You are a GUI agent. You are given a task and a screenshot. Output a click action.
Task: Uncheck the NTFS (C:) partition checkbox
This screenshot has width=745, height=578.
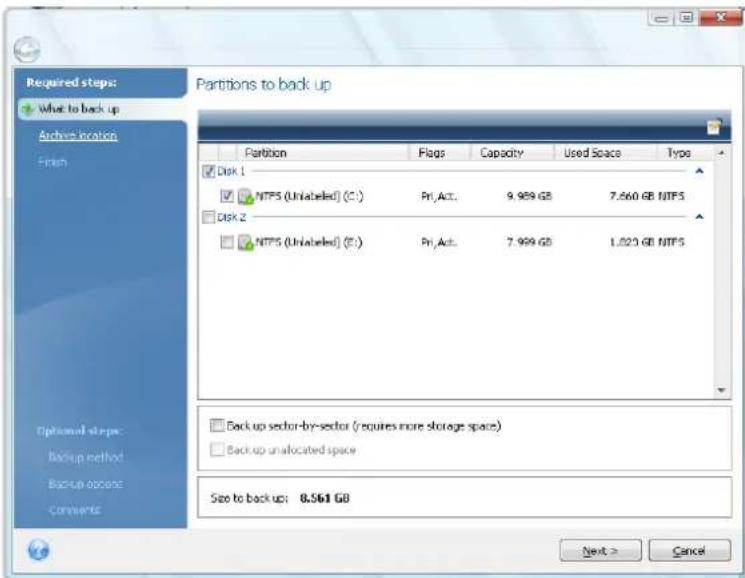coord(227,196)
